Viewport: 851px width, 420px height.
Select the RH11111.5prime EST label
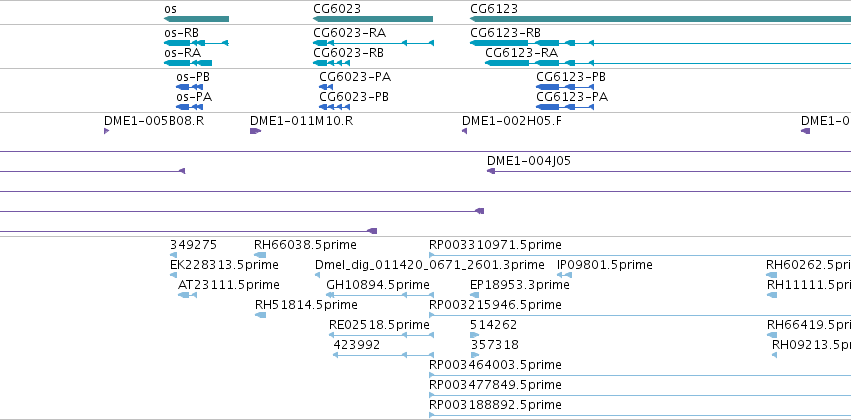click(809, 285)
